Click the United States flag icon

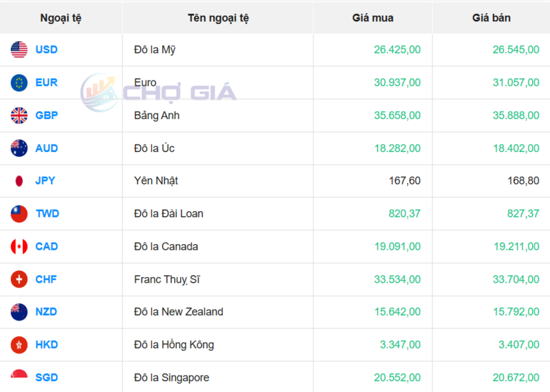(x=19, y=50)
